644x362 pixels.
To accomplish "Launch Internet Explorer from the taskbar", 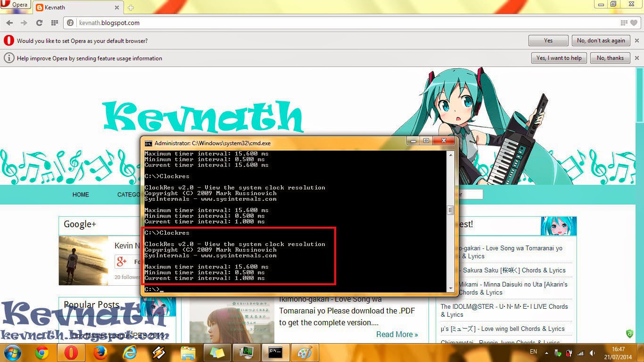I will [x=129, y=353].
